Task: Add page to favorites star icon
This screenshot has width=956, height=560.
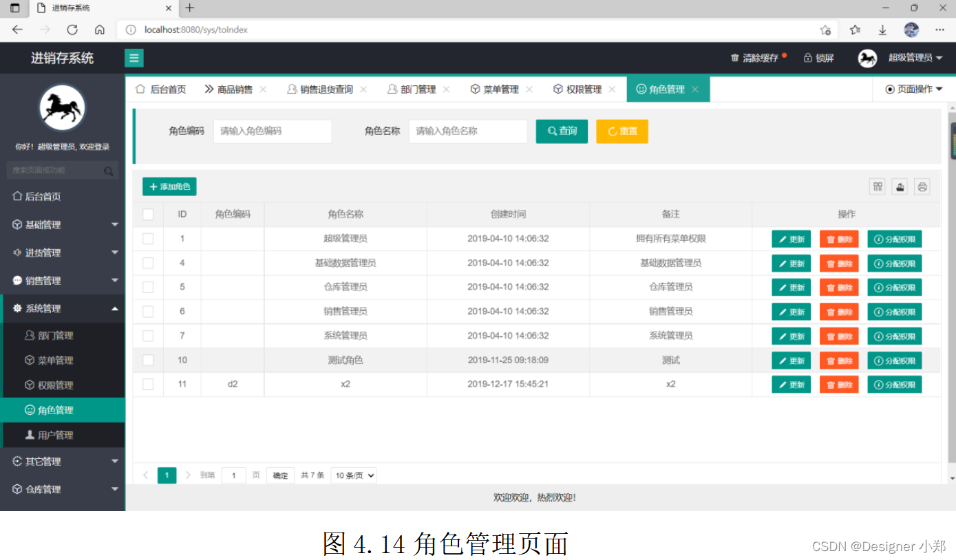Action: pyautogui.click(x=825, y=30)
